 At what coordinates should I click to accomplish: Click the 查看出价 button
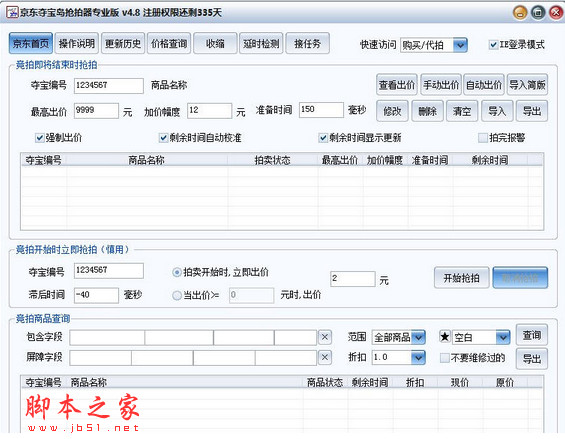(397, 85)
